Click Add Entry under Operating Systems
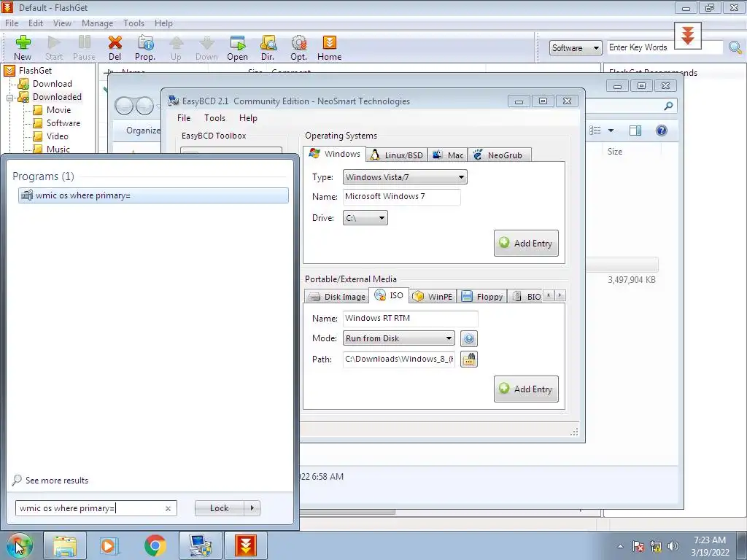Viewport: 747px width, 560px height. tap(526, 244)
